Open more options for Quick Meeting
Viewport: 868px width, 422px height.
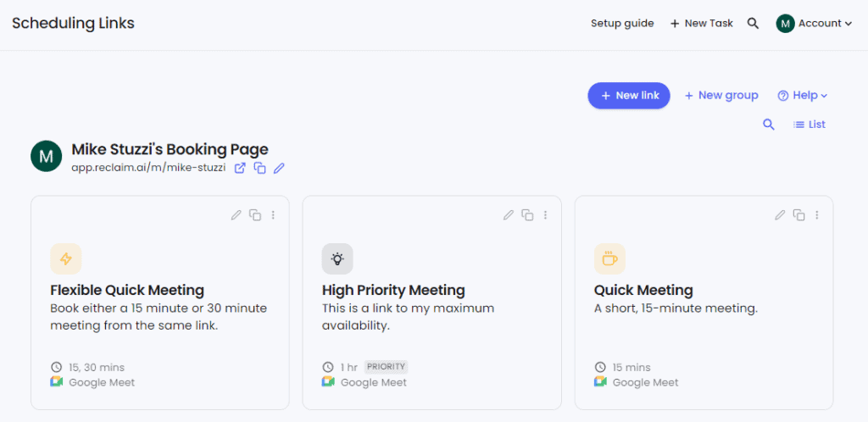pyautogui.click(x=817, y=215)
